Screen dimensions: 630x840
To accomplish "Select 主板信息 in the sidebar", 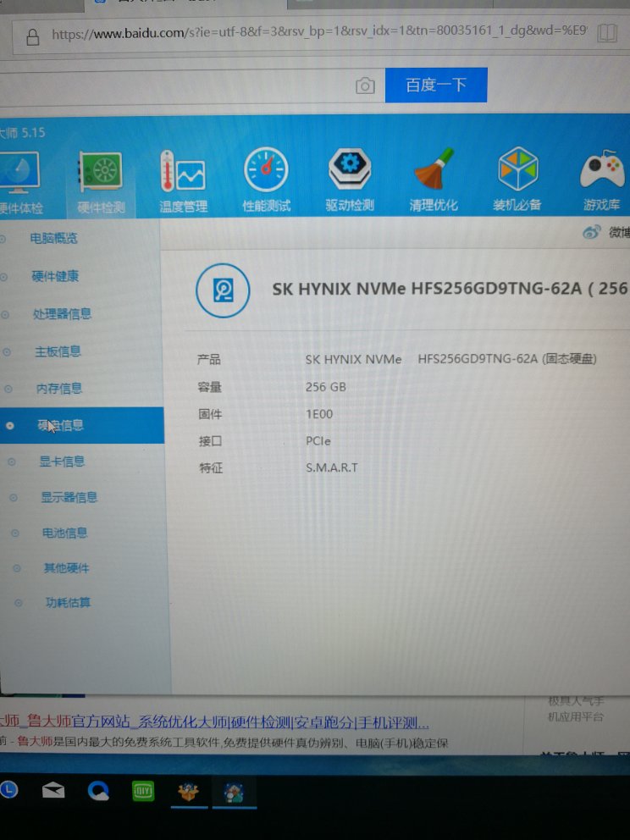I will (58, 351).
